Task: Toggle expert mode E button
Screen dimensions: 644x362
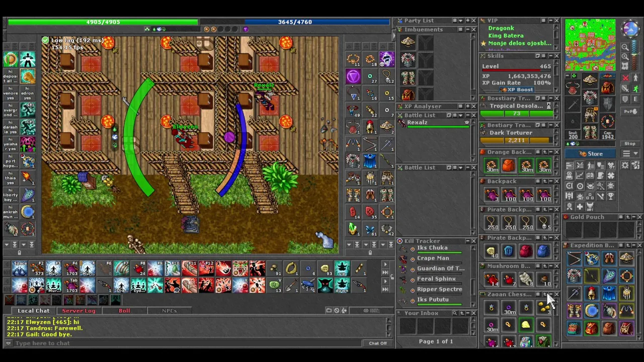Action: tap(635, 100)
